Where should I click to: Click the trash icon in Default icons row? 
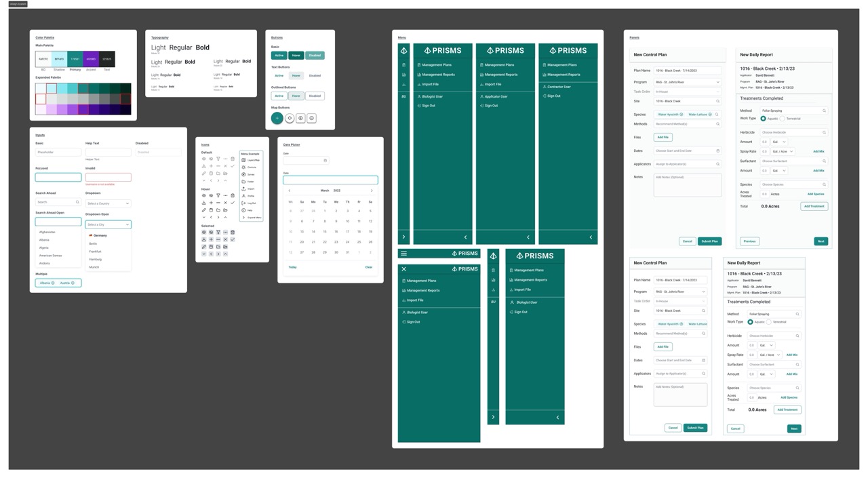[233, 159]
